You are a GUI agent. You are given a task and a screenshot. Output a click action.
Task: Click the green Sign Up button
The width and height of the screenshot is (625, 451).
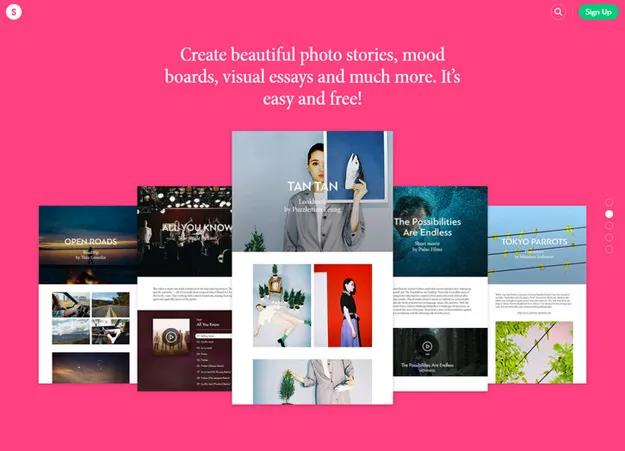click(x=598, y=12)
